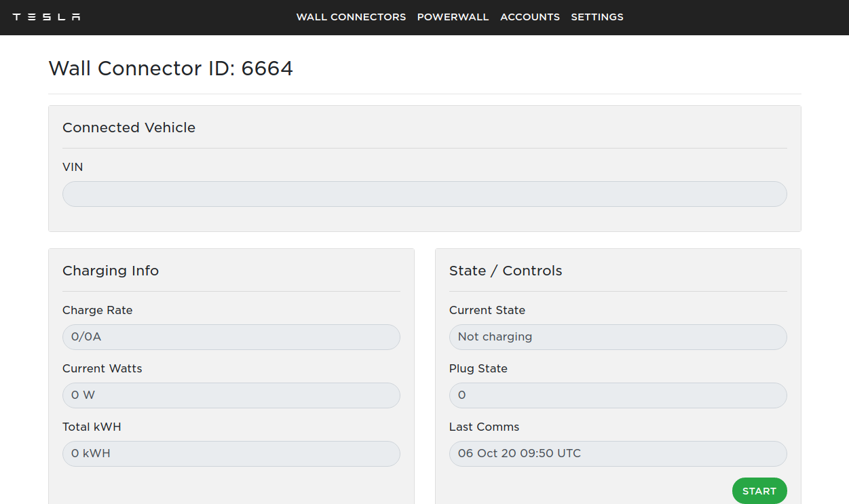The height and width of the screenshot is (504, 849).
Task: Click the Connected Vehicle panel title
Action: pyautogui.click(x=129, y=128)
